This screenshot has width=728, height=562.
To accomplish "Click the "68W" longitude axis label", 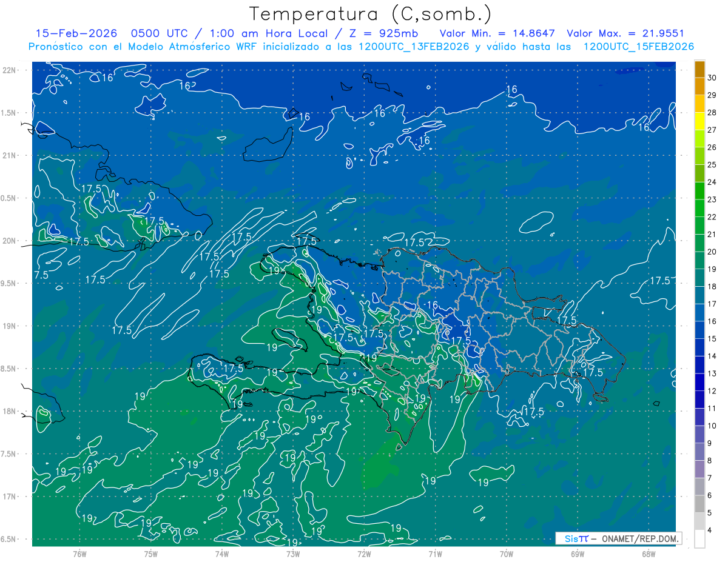I will pyautogui.click(x=649, y=554).
